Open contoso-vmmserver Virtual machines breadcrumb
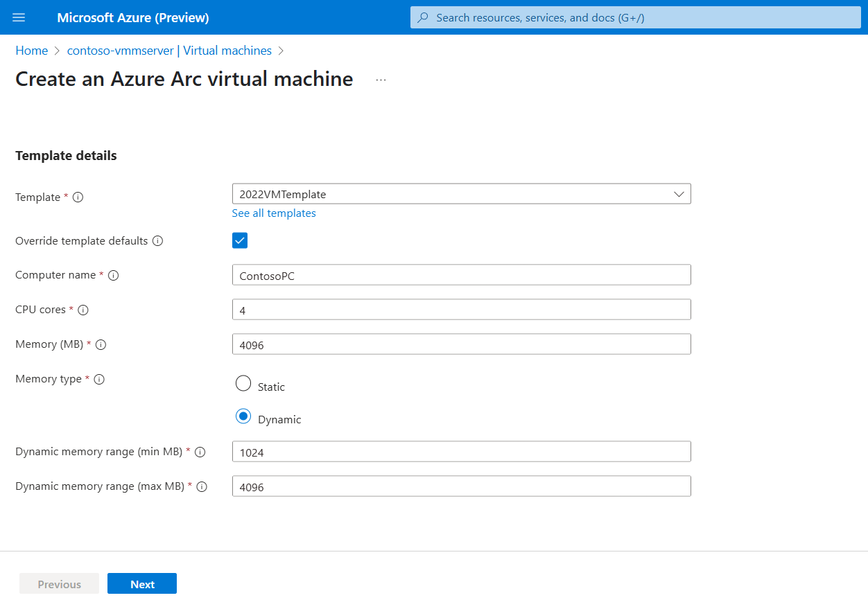The height and width of the screenshot is (600, 868). tap(169, 51)
